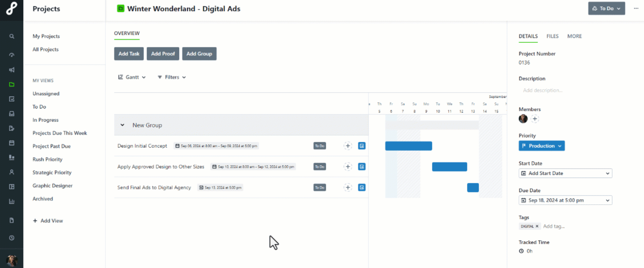Click the Add Group button
This screenshot has width=644, height=268.
[199, 54]
